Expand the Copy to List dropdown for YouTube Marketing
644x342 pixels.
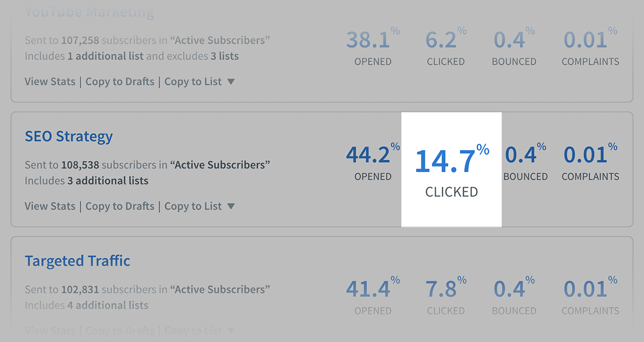point(232,81)
